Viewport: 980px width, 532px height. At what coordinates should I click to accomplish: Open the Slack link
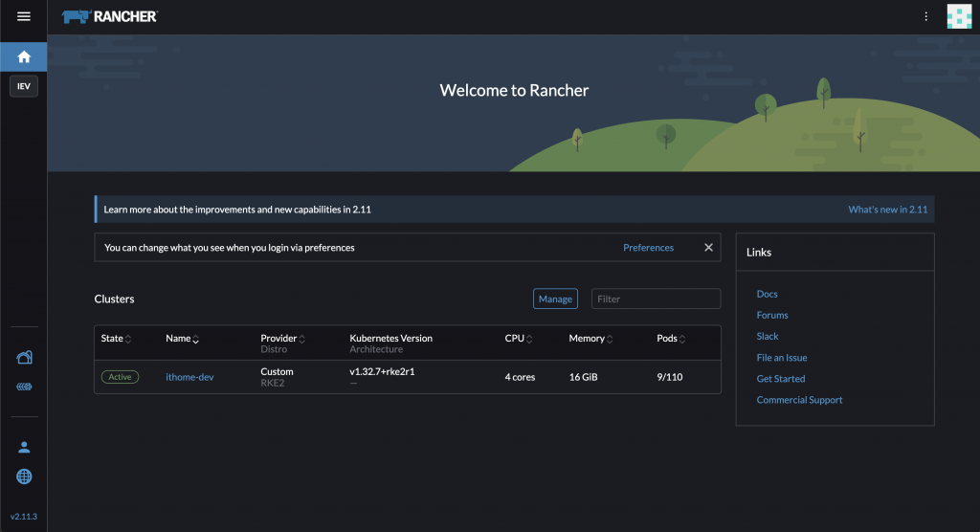[x=767, y=337]
